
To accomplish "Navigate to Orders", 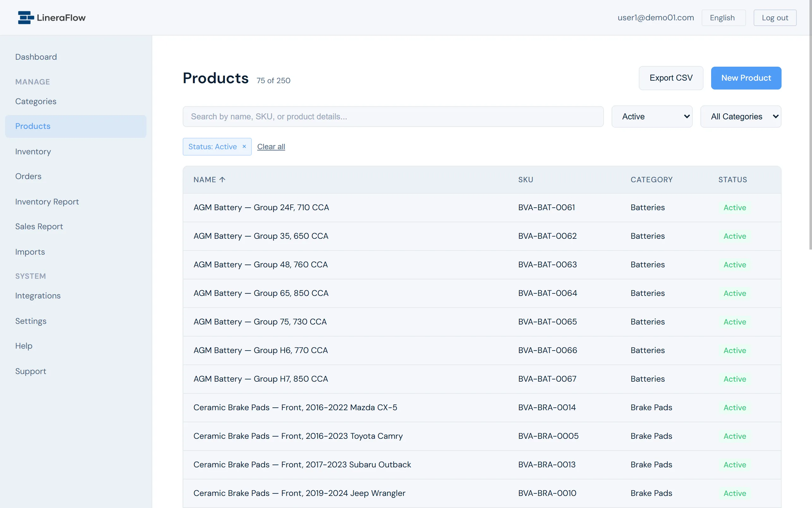I will pos(28,177).
